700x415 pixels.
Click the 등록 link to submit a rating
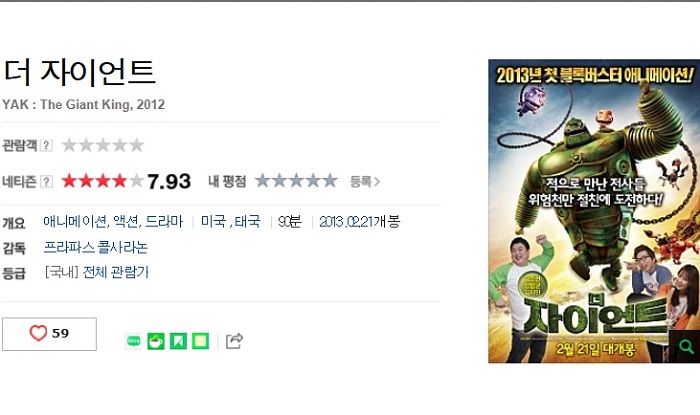[x=365, y=181]
